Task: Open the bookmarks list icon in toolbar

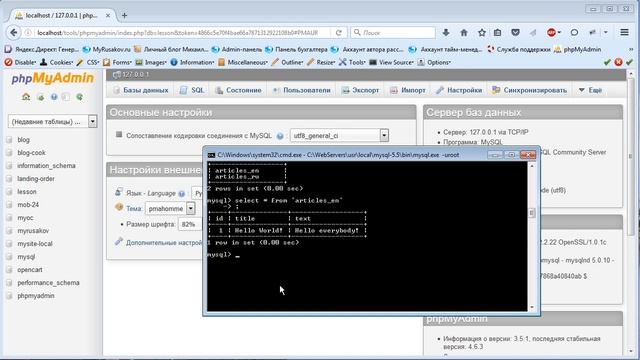Action: (497, 33)
